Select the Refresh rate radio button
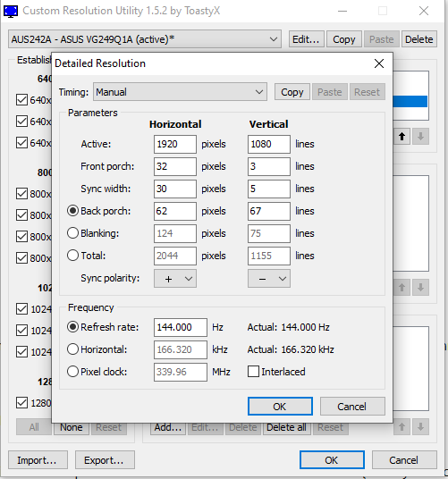Screen dimensions: 448x479 click(72, 327)
